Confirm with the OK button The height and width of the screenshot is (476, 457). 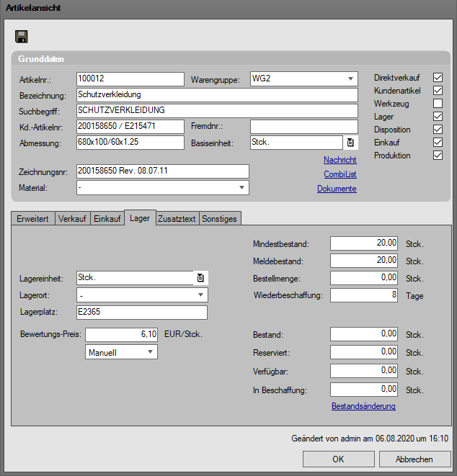339,459
